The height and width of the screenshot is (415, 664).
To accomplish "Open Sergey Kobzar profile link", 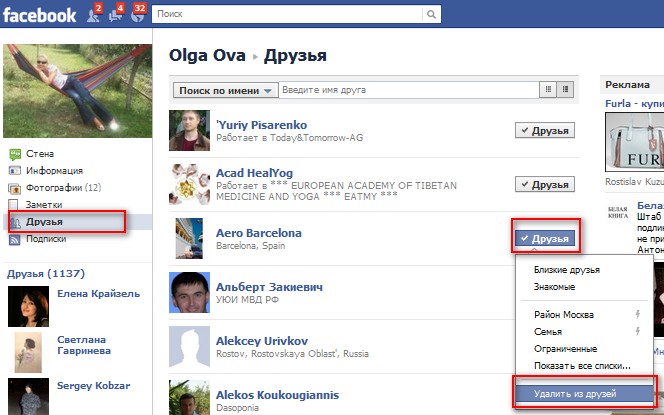I will [x=94, y=385].
